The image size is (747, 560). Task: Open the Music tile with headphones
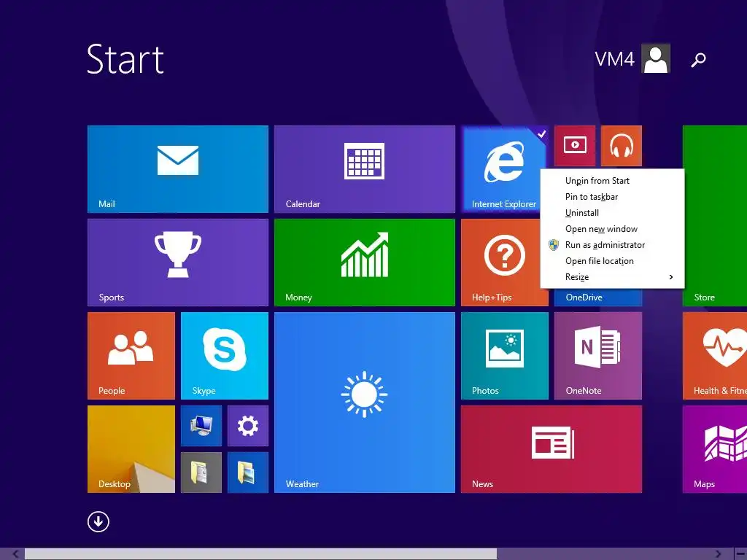[x=622, y=146]
